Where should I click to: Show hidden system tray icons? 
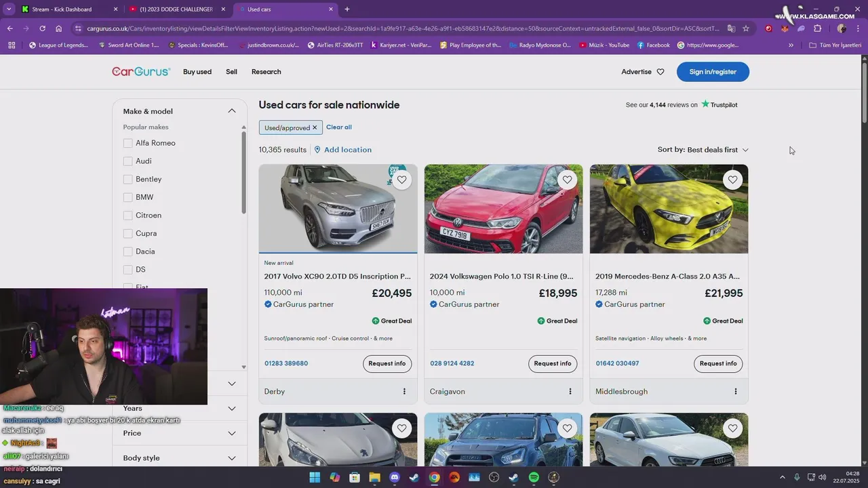coord(783,477)
